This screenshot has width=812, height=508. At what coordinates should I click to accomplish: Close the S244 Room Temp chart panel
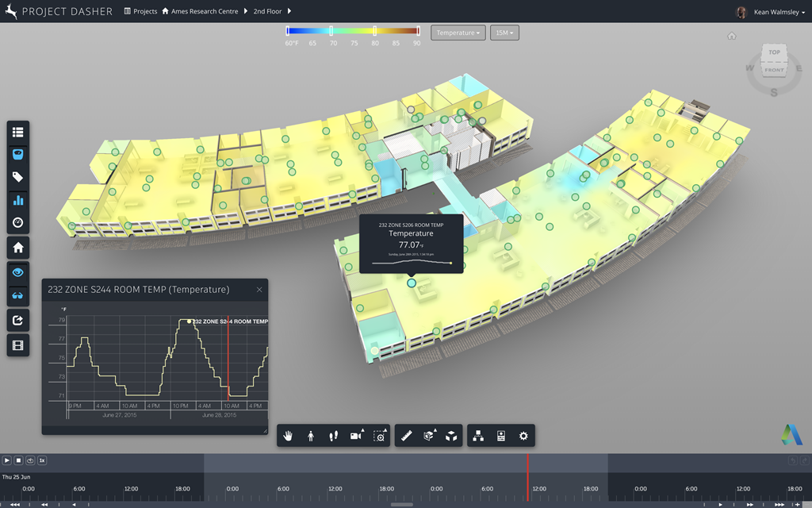[259, 290]
